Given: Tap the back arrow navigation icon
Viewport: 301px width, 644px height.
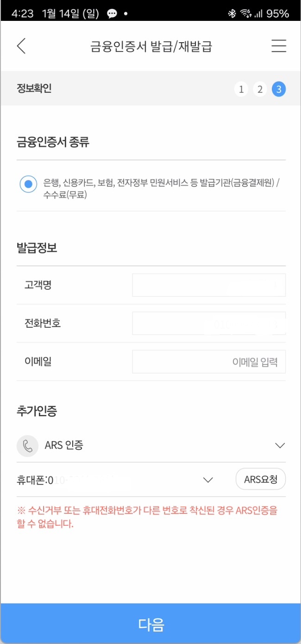Looking at the screenshot, I should [x=22, y=46].
